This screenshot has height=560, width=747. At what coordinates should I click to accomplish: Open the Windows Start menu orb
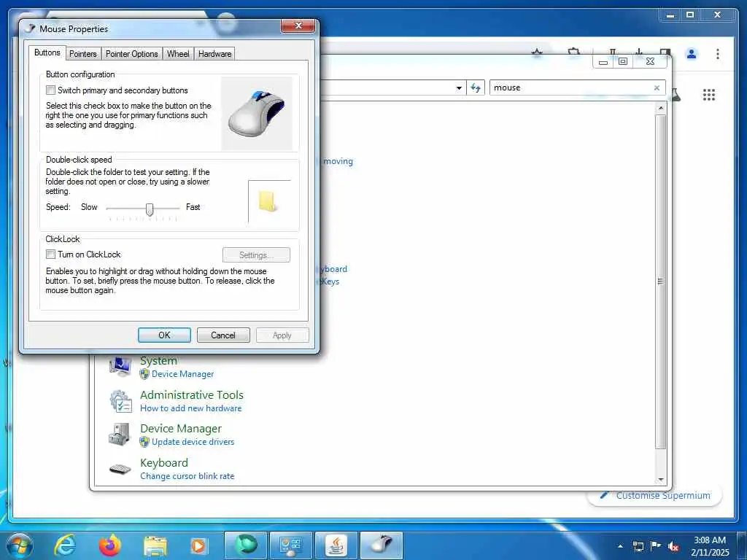tap(20, 545)
